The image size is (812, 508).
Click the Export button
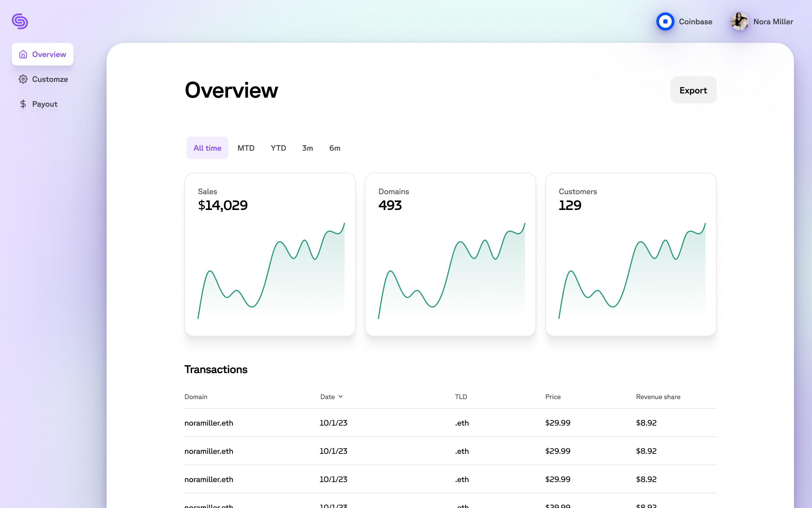[693, 90]
